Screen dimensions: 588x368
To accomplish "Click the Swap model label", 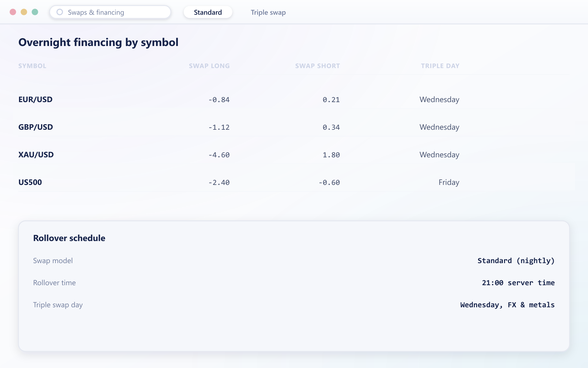I will click(53, 261).
